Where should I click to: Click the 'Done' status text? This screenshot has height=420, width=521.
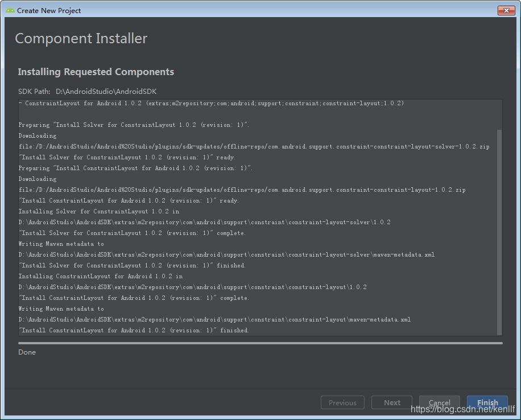(x=27, y=352)
